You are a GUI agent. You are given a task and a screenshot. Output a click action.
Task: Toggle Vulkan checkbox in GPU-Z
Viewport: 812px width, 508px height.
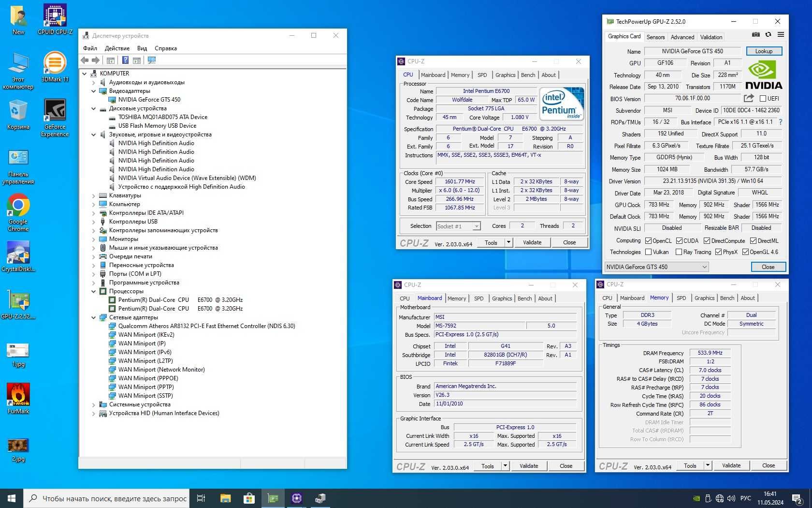(x=648, y=252)
